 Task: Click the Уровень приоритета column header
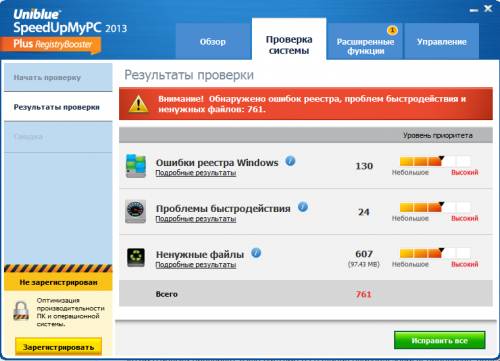pyautogui.click(x=438, y=135)
